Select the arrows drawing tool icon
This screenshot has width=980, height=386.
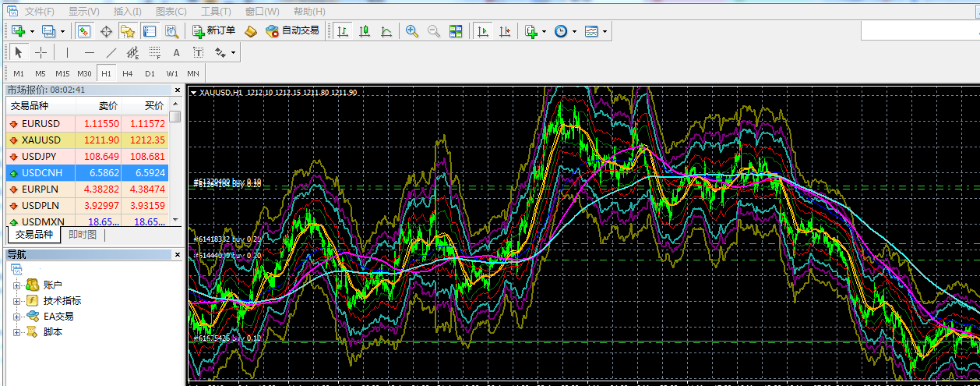tap(220, 52)
